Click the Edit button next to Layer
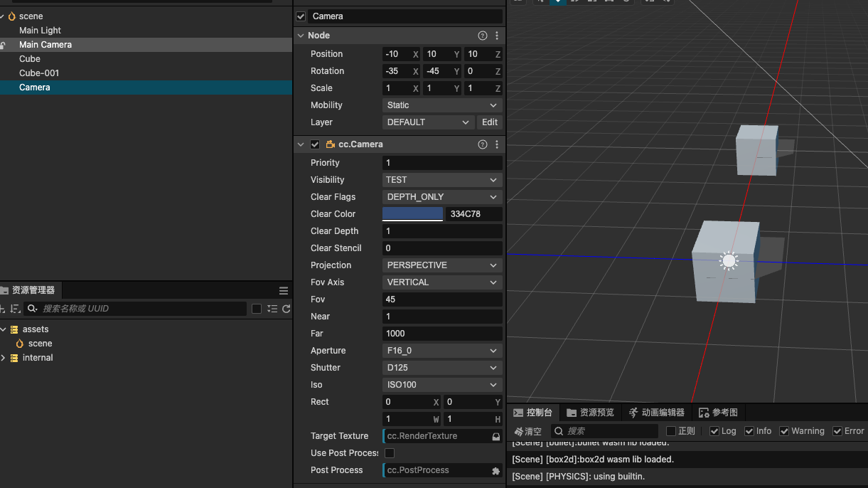 coord(490,122)
